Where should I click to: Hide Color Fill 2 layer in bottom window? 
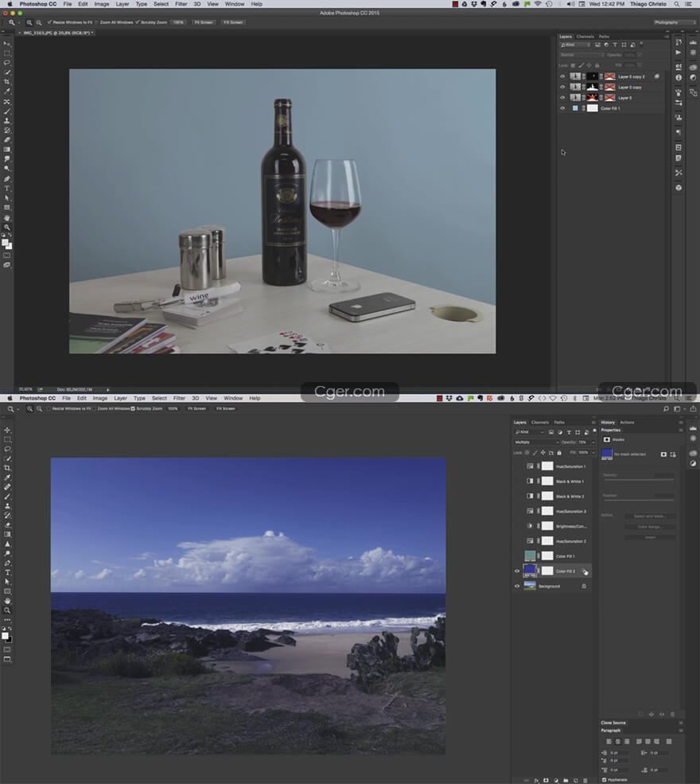tap(517, 571)
